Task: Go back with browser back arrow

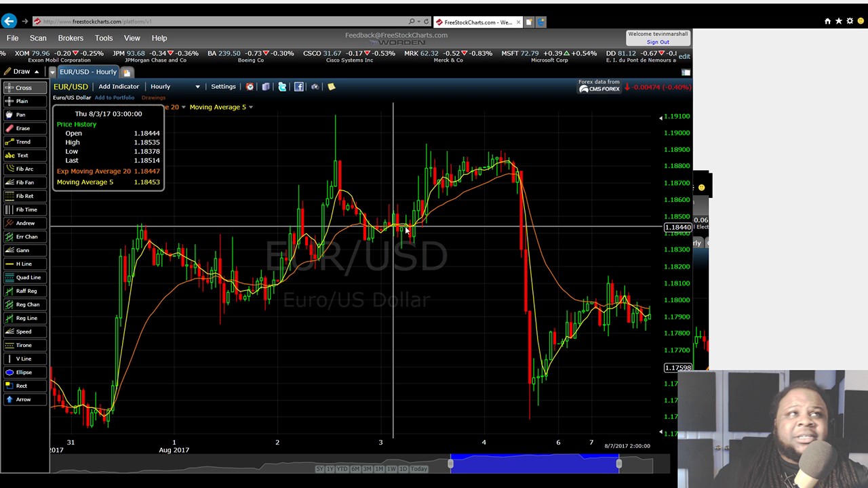Action: pos(9,22)
